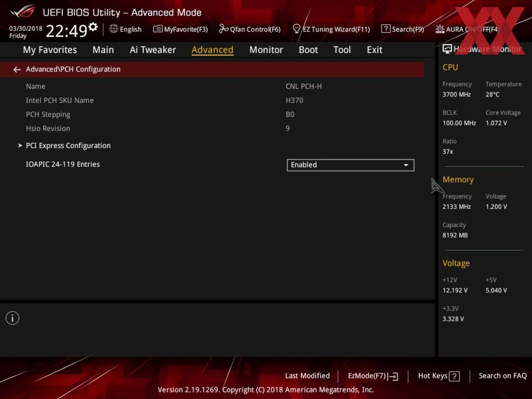Click +12V reading 12.192 V
The image size is (532, 399).
point(455,291)
